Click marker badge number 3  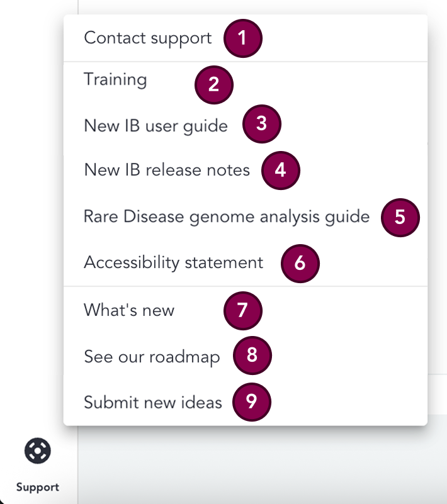click(x=262, y=124)
